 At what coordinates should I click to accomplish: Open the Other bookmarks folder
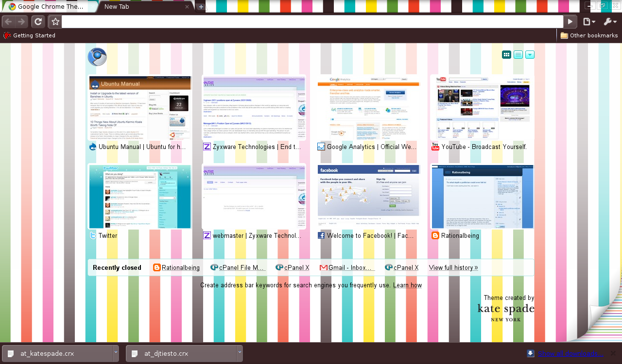[589, 35]
